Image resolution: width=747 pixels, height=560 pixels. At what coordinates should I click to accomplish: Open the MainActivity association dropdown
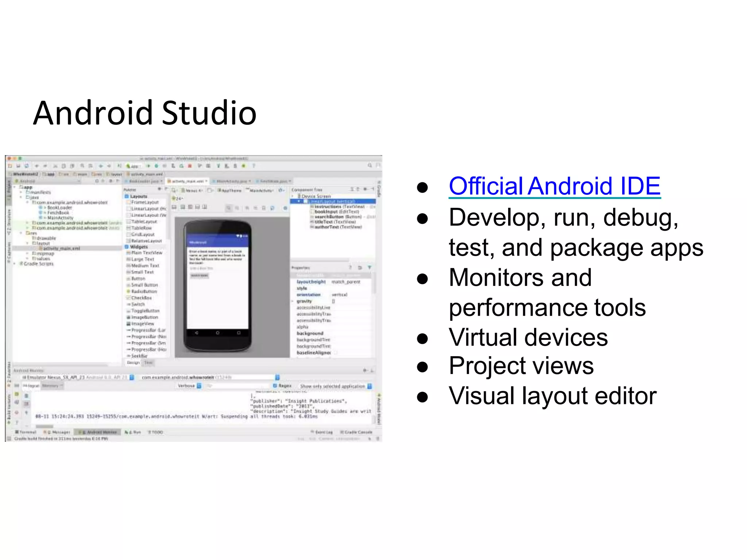[260, 190]
